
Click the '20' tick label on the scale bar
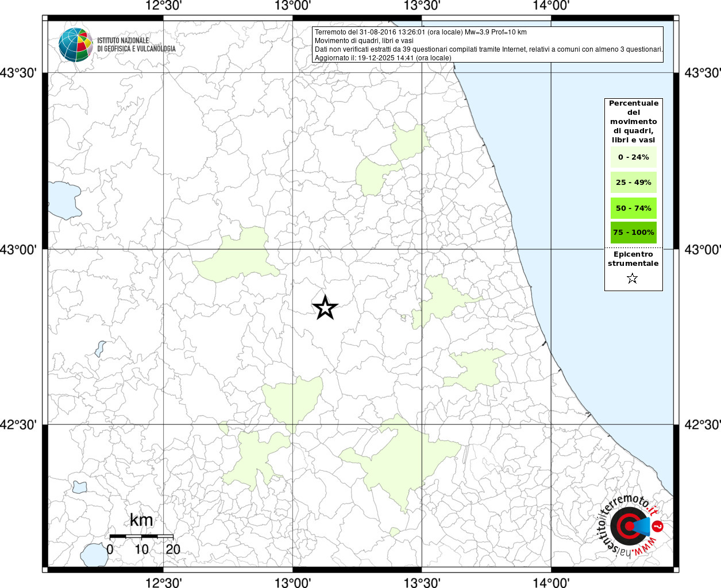(173, 549)
